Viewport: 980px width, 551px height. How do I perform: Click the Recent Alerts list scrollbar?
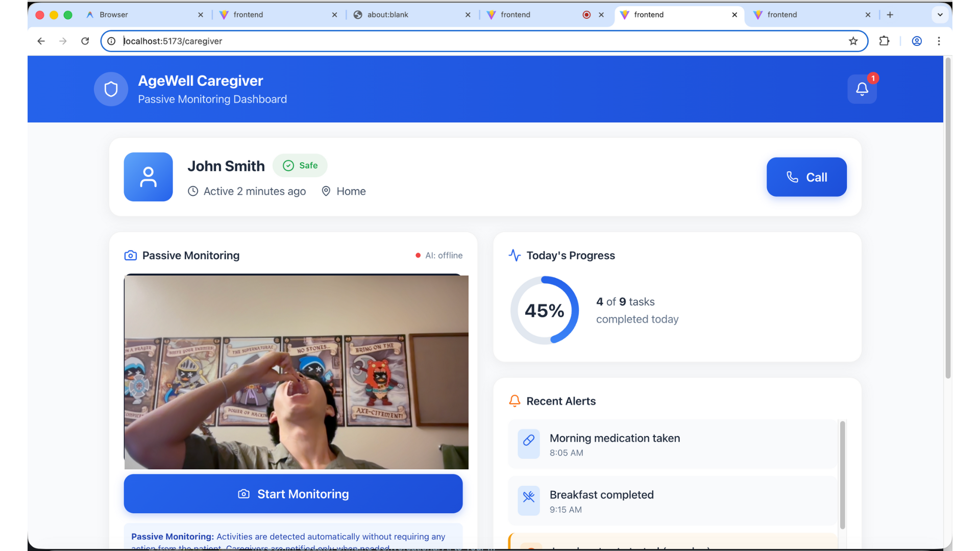[x=842, y=474]
